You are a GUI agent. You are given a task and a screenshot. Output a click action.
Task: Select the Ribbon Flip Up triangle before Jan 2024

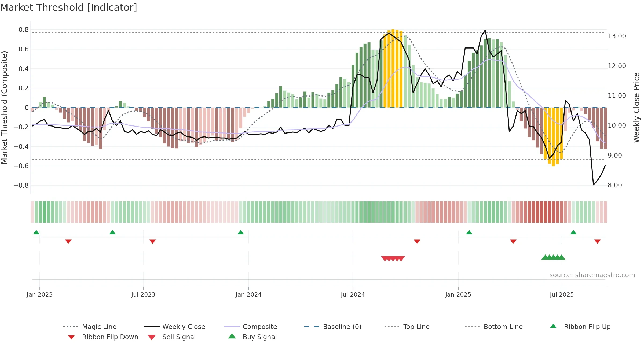(x=241, y=232)
